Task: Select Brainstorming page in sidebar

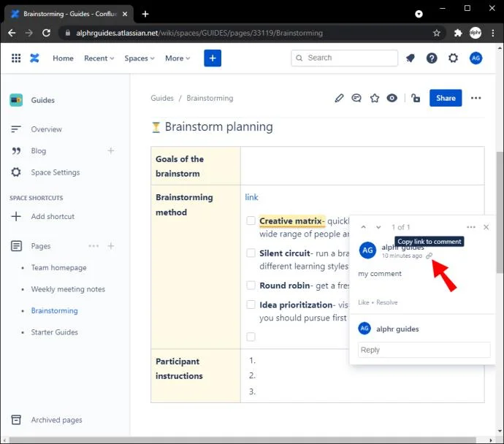Action: [54, 310]
